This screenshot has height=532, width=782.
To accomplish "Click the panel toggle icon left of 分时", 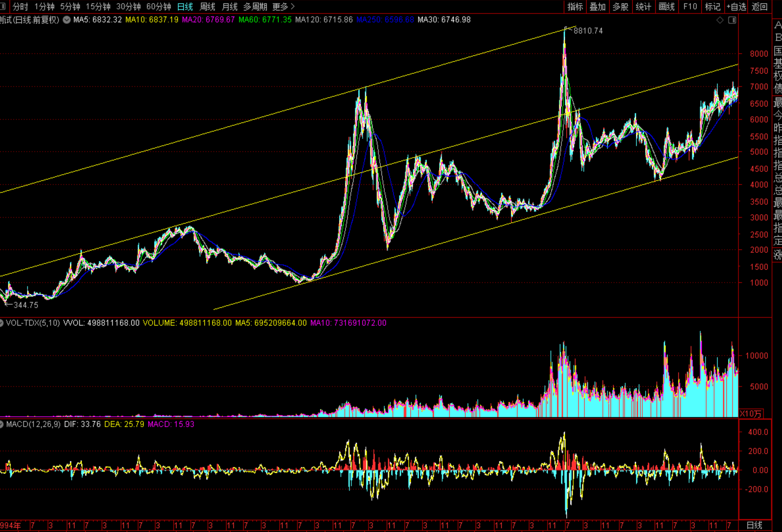I will [3, 7].
